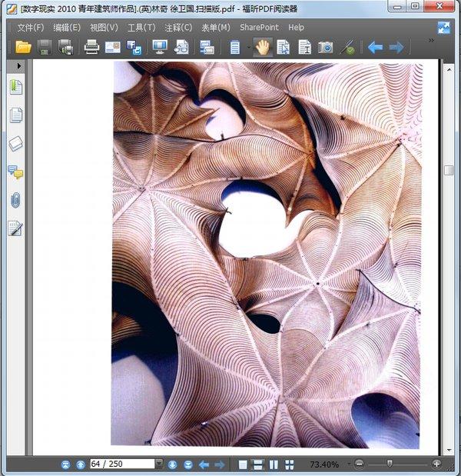The image size is (461, 476).
Task: Click the Email envelope icon
Action: [112, 48]
